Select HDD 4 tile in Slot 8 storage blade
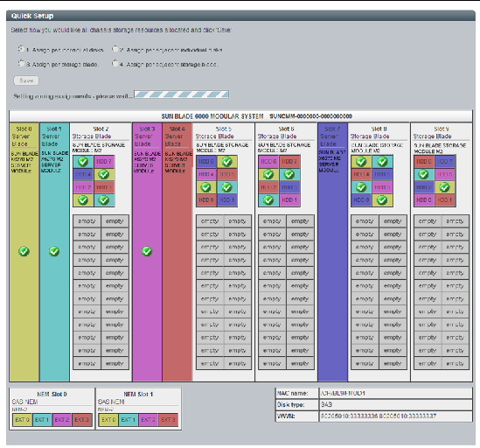The image size is (480, 448). pos(361,174)
